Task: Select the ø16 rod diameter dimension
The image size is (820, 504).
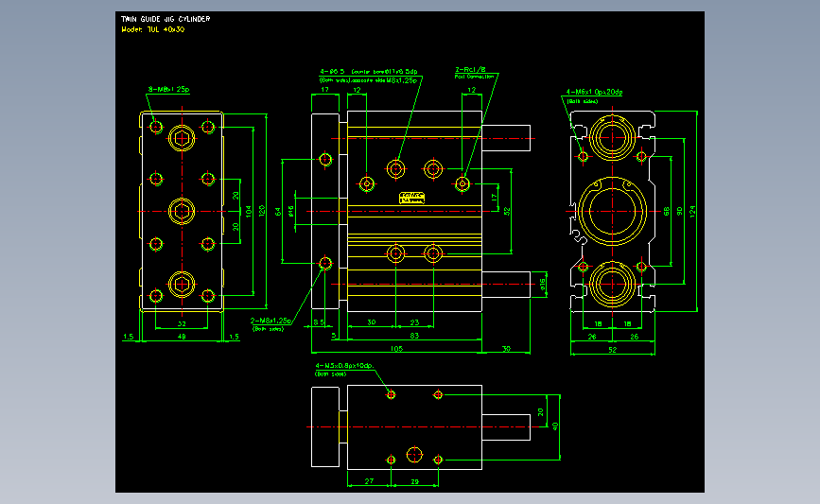Action: [x=543, y=284]
